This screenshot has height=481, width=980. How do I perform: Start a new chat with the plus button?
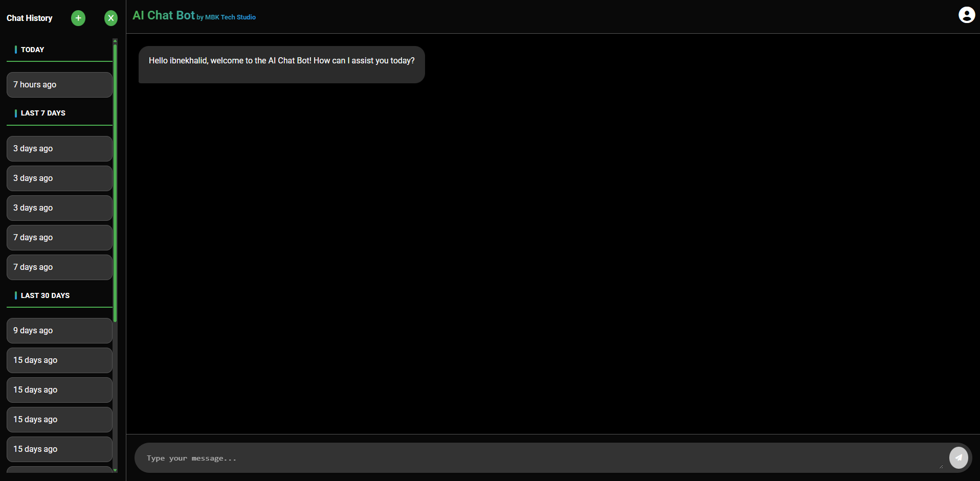coord(78,18)
